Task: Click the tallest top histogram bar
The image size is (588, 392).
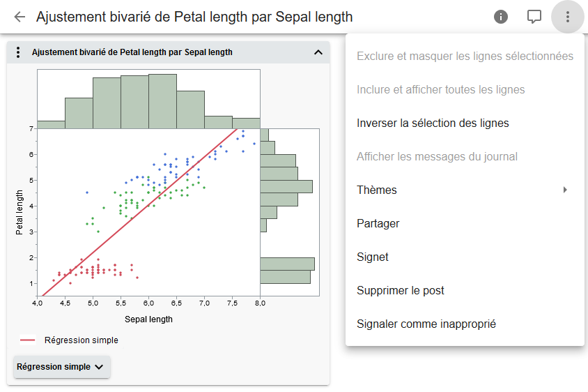Action: coord(162,101)
